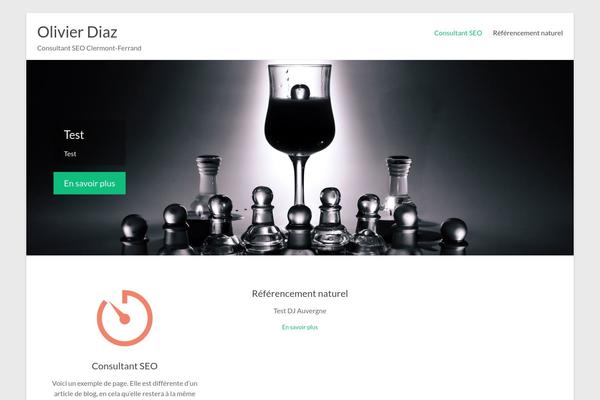Click the ball floating inside the wine glass

300,92
